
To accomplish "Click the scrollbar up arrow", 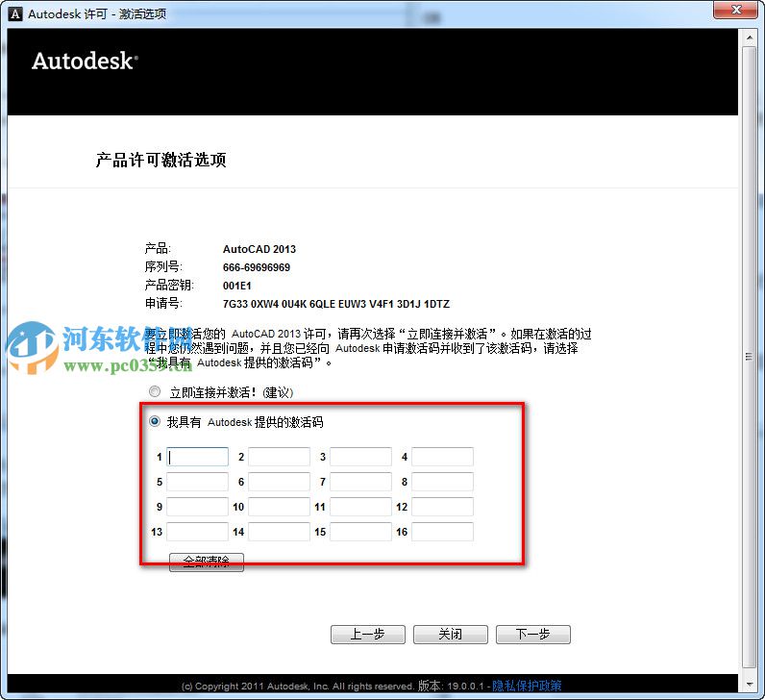I will point(750,37).
